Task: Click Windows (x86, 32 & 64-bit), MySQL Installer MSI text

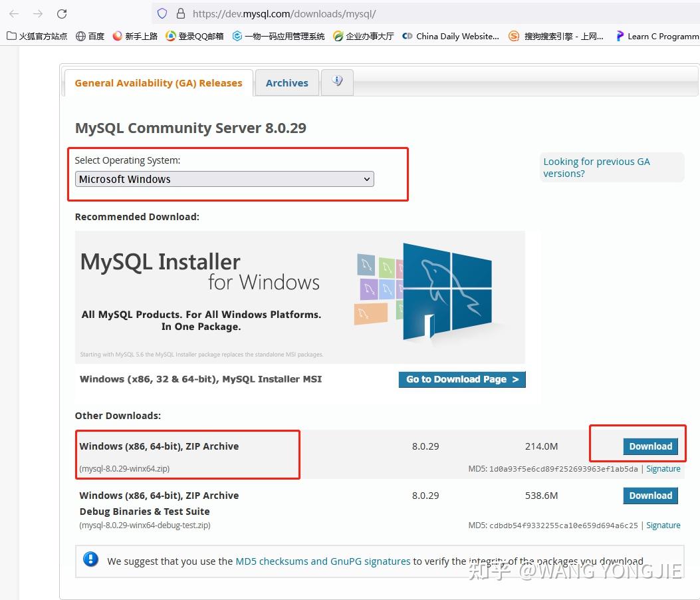Action: pos(201,379)
